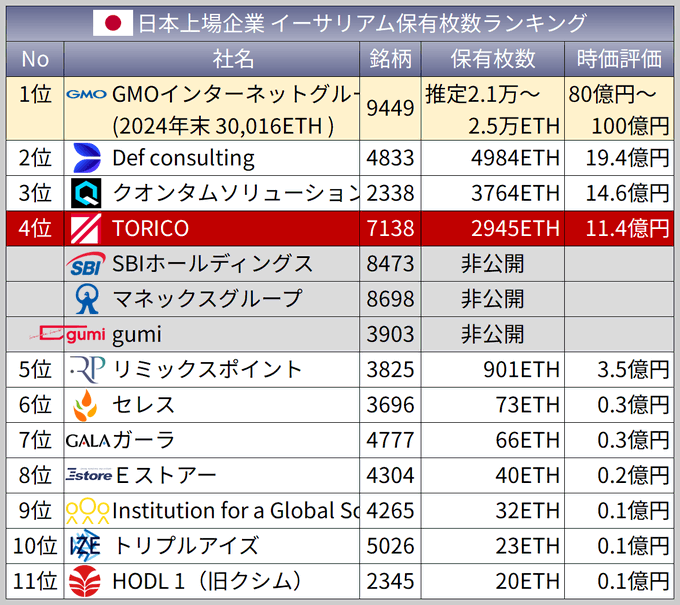Select 'トリプルアイズ' company name

click(x=186, y=546)
